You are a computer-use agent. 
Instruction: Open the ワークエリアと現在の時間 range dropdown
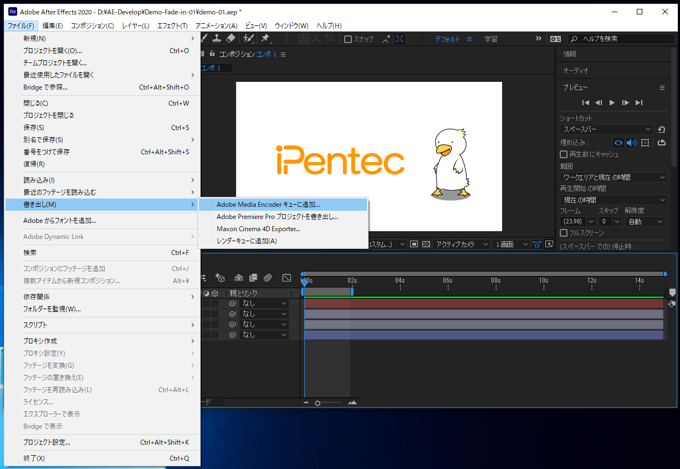(x=613, y=177)
